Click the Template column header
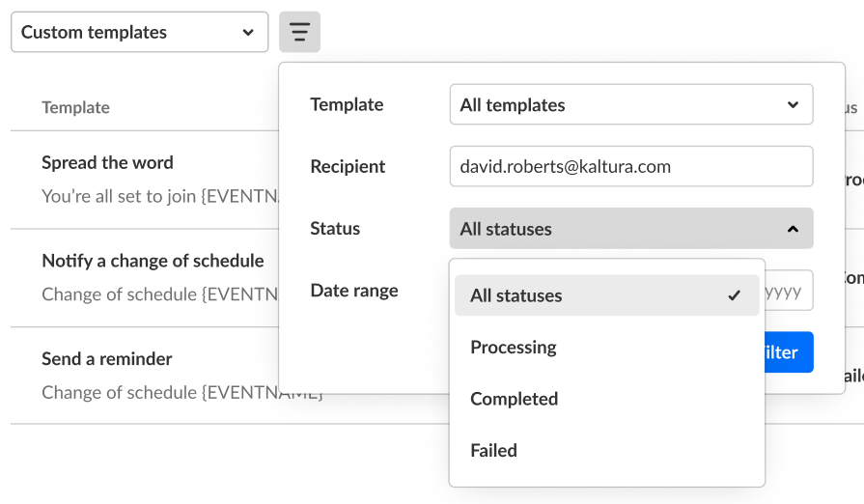Viewport: 864px width, 504px height. 75,108
